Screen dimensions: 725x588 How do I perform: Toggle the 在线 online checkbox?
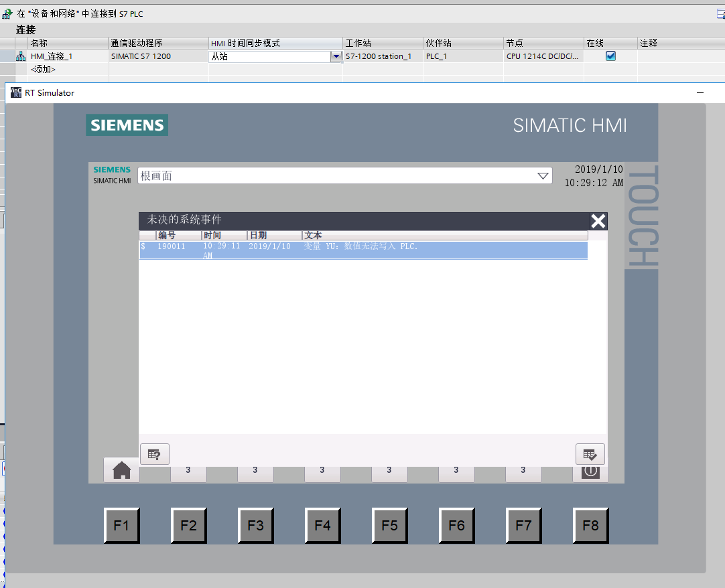pyautogui.click(x=610, y=57)
